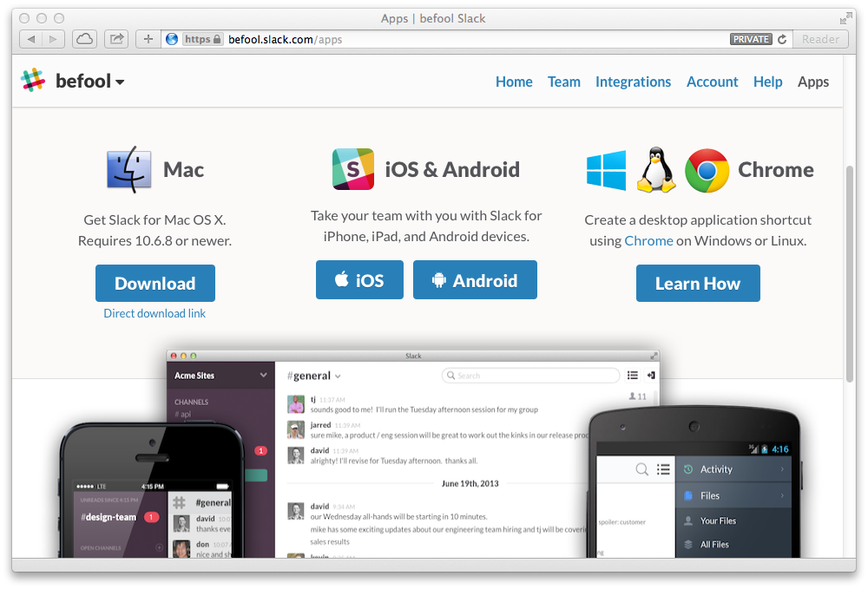Click the Safari fullscreen arrows icon

click(x=845, y=18)
